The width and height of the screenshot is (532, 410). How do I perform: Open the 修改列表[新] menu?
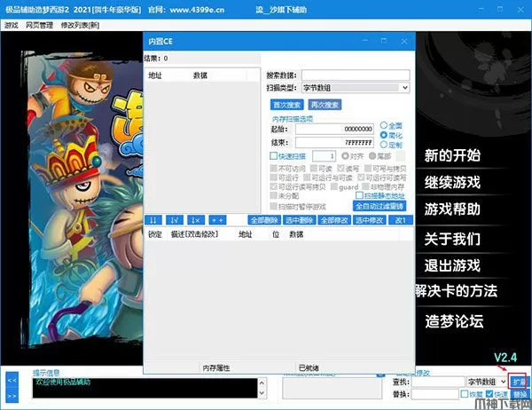pyautogui.click(x=80, y=25)
